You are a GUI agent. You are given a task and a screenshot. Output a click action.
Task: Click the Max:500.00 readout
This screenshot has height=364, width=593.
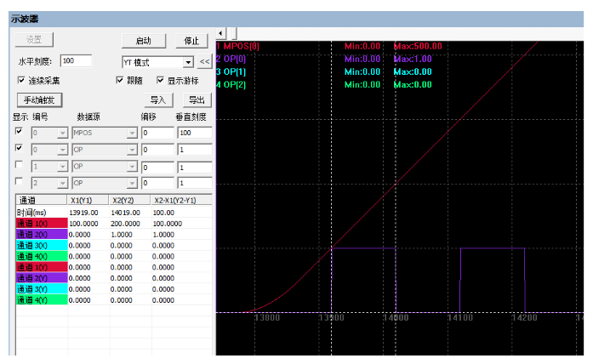pos(418,46)
